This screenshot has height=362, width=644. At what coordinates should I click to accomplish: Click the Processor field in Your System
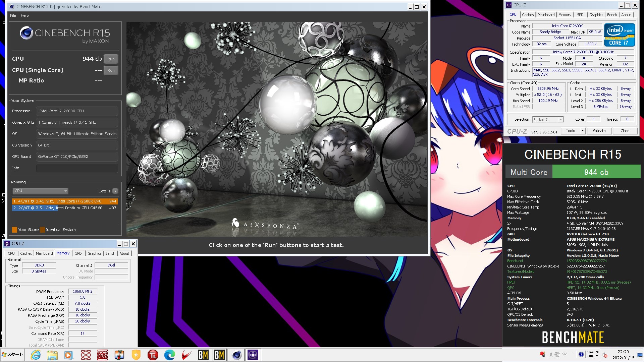[77, 111]
